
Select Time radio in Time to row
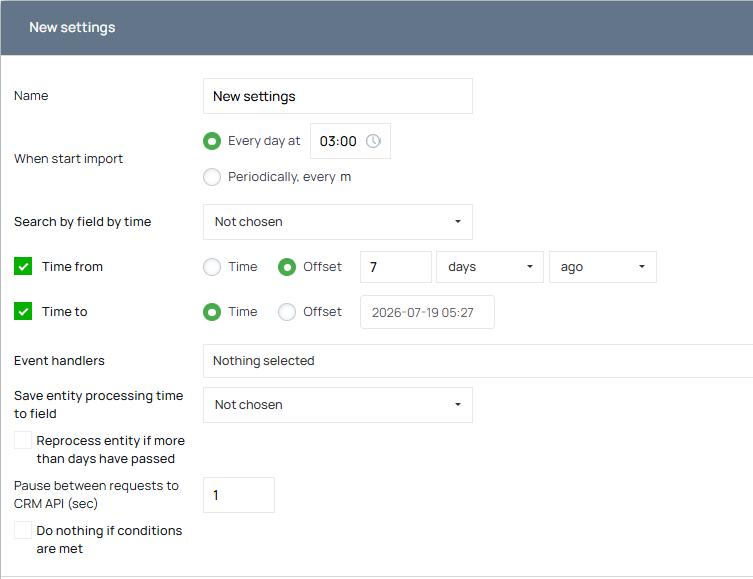[x=212, y=312]
